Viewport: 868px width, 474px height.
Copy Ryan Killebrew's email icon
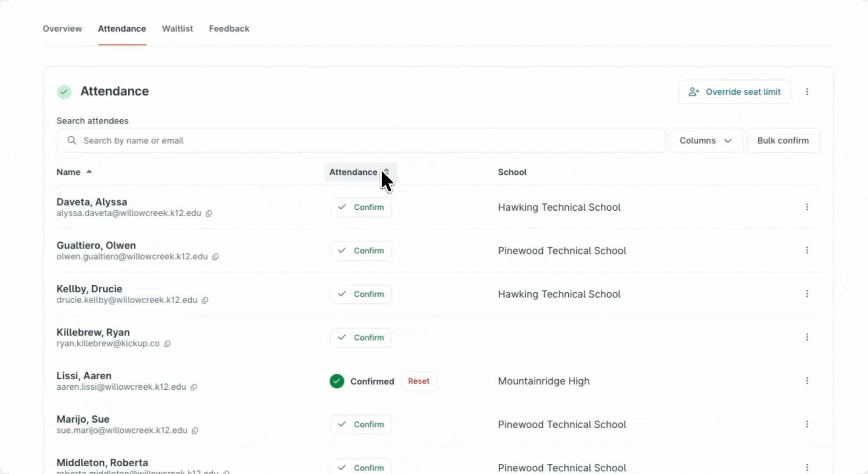167,344
